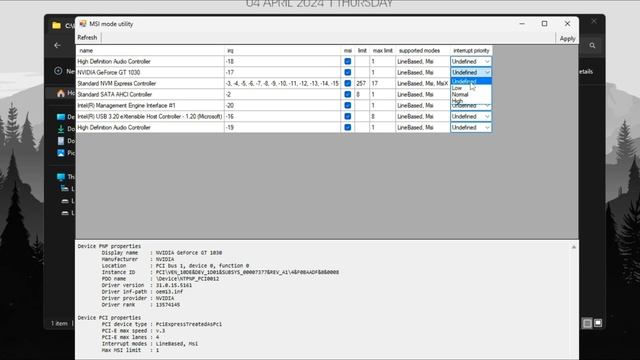
Task: Toggle msi checkbox for Standard NVM Express Controller
Action: click(347, 83)
